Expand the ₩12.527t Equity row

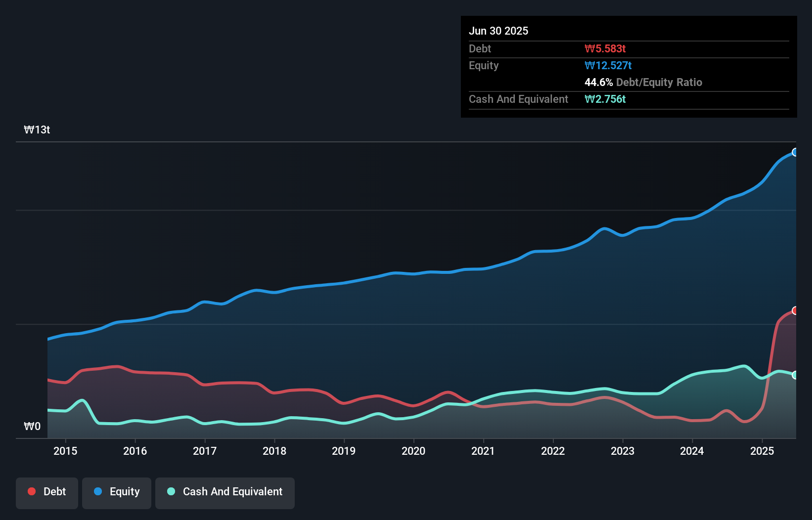(x=608, y=65)
